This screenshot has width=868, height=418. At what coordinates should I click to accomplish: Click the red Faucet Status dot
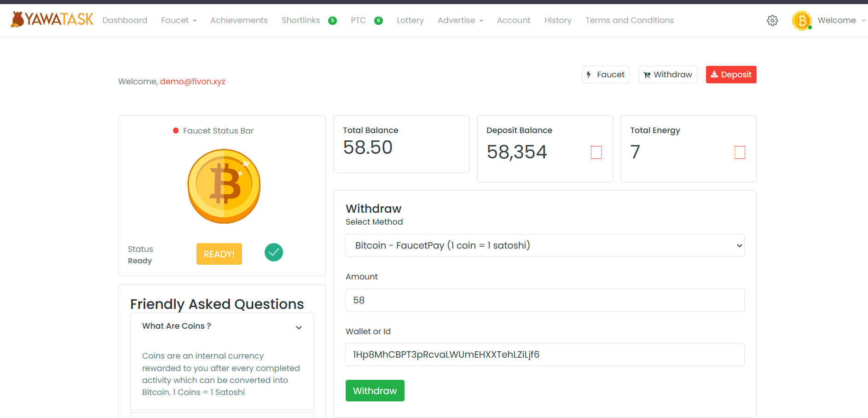pos(176,131)
